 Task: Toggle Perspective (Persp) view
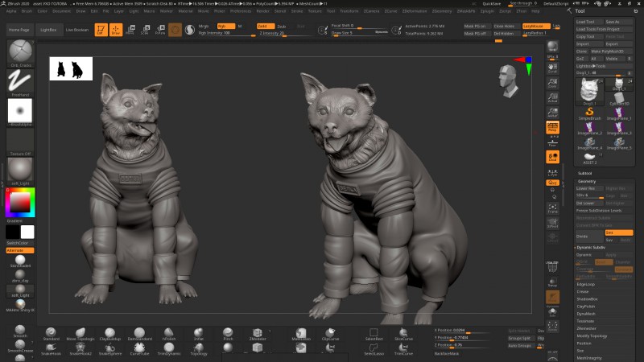[x=552, y=127]
